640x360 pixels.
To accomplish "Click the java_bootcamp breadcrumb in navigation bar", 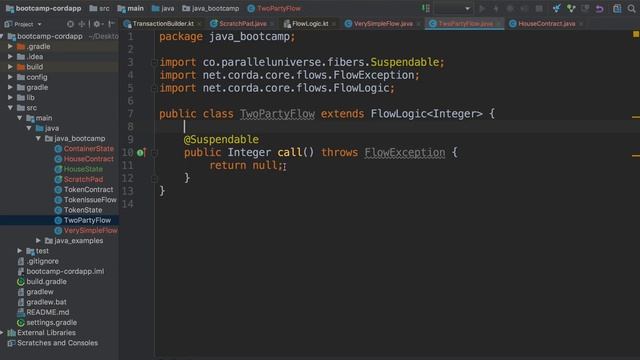I will pos(211,8).
